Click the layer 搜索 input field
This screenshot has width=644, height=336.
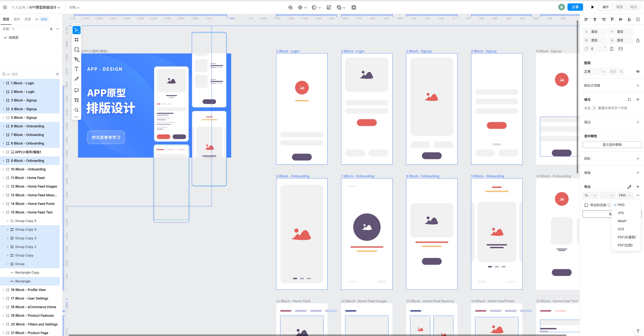(x=33, y=74)
